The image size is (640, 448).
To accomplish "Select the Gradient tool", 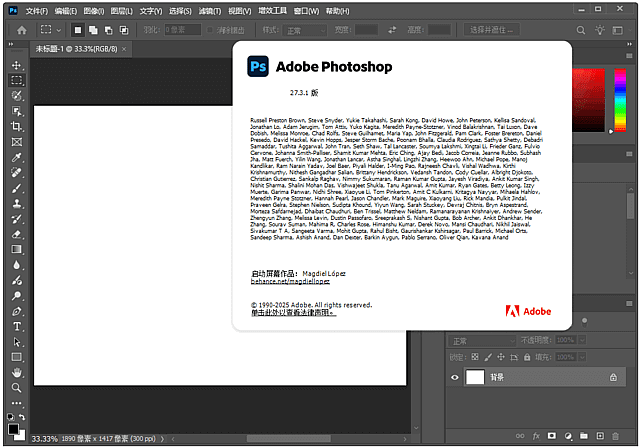I will pos(16,249).
